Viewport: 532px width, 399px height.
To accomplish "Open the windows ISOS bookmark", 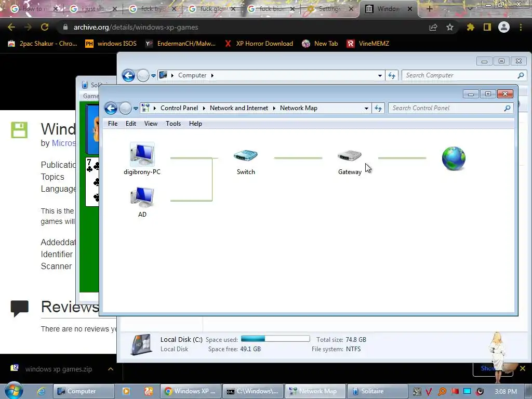I will pyautogui.click(x=111, y=44).
